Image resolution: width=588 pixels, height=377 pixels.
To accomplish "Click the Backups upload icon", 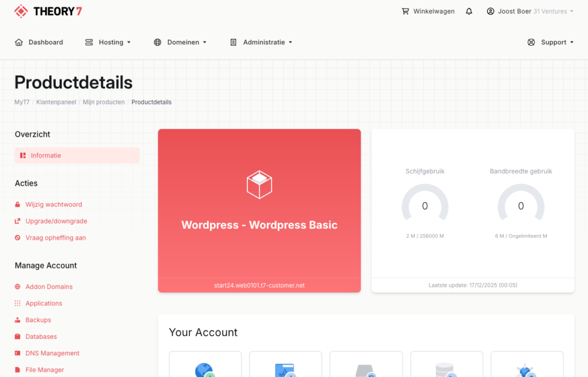I will click(x=18, y=320).
